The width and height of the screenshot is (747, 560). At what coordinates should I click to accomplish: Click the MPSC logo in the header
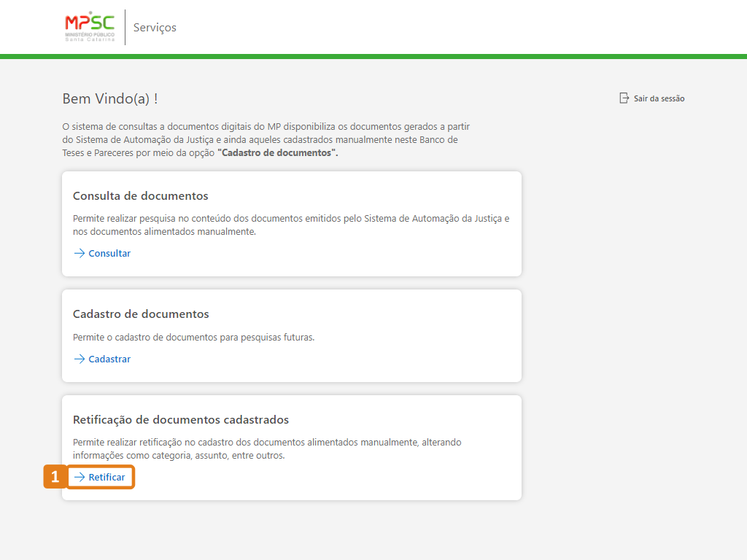90,27
